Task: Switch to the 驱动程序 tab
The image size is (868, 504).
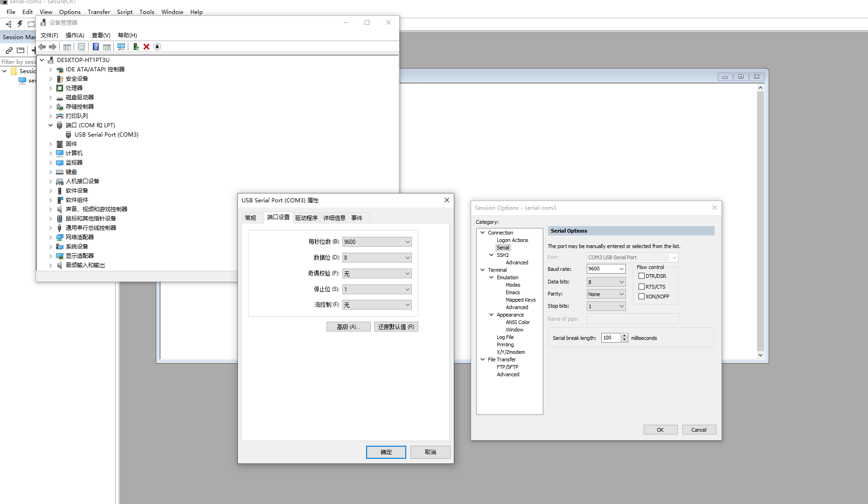Action: click(x=306, y=218)
